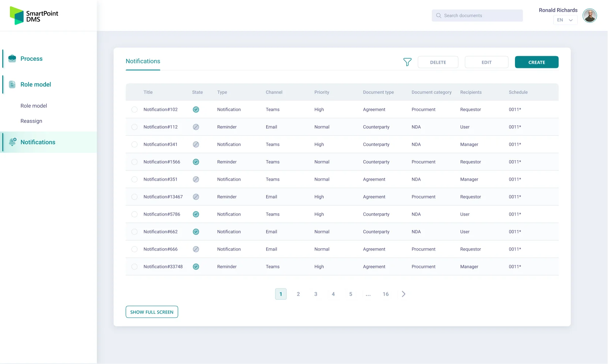Click the search magnifier icon
The width and height of the screenshot is (608, 364).
pyautogui.click(x=439, y=16)
